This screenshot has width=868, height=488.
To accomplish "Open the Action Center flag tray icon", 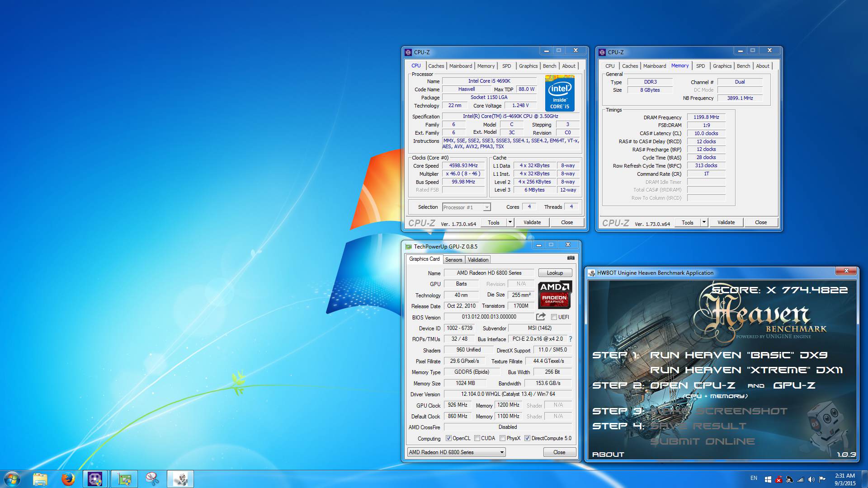I will (x=822, y=479).
